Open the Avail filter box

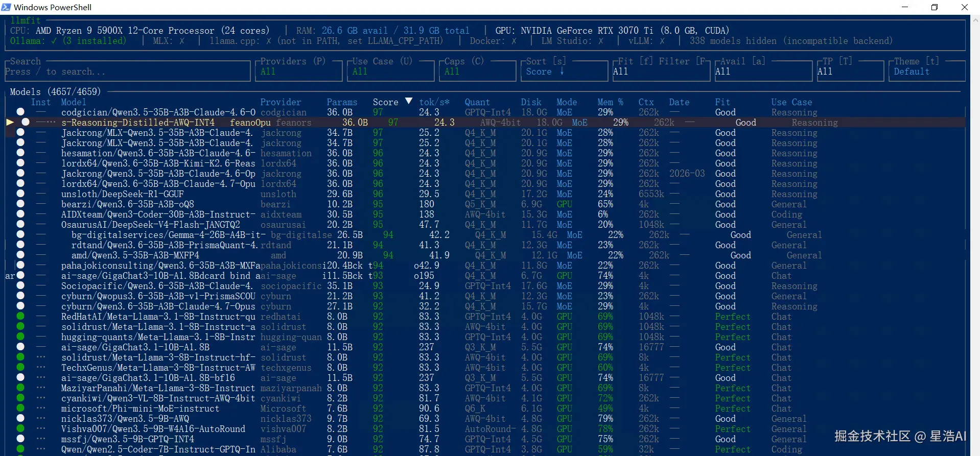[x=764, y=71]
